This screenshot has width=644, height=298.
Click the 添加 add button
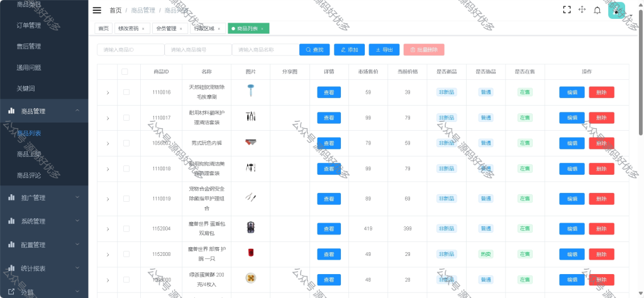tap(349, 50)
